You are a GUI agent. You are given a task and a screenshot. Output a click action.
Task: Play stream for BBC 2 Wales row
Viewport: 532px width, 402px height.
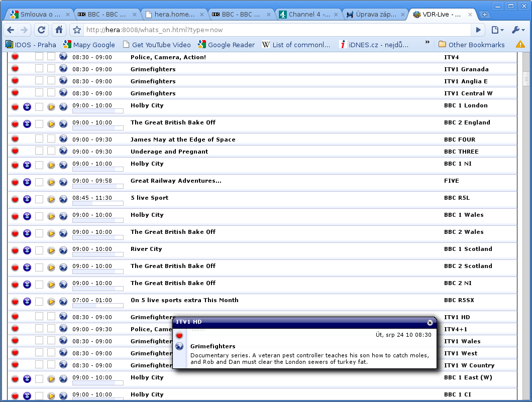(x=51, y=233)
